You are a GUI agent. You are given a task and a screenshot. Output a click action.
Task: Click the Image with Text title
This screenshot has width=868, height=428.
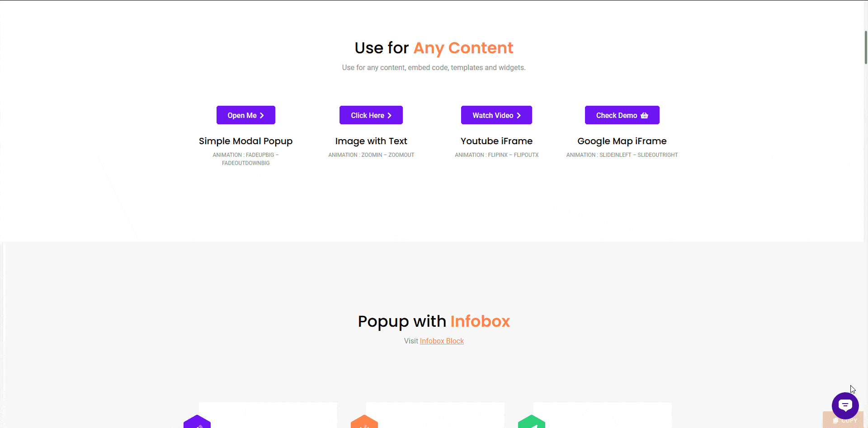click(x=371, y=141)
